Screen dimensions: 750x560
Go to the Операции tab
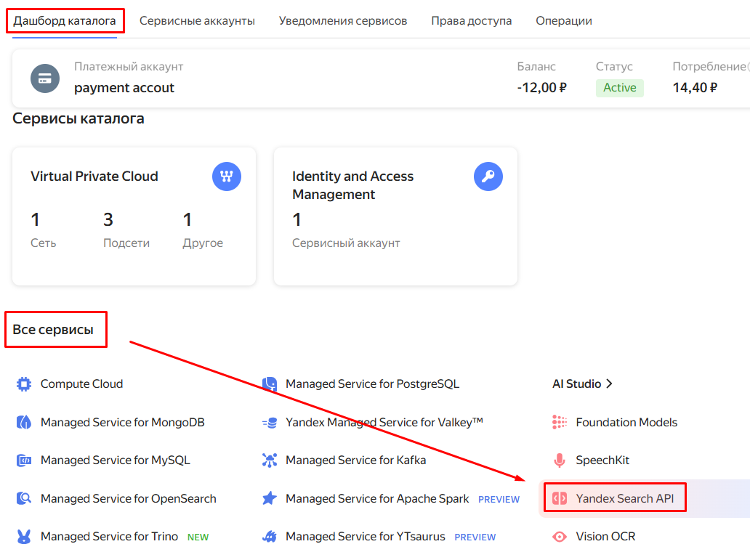click(563, 21)
